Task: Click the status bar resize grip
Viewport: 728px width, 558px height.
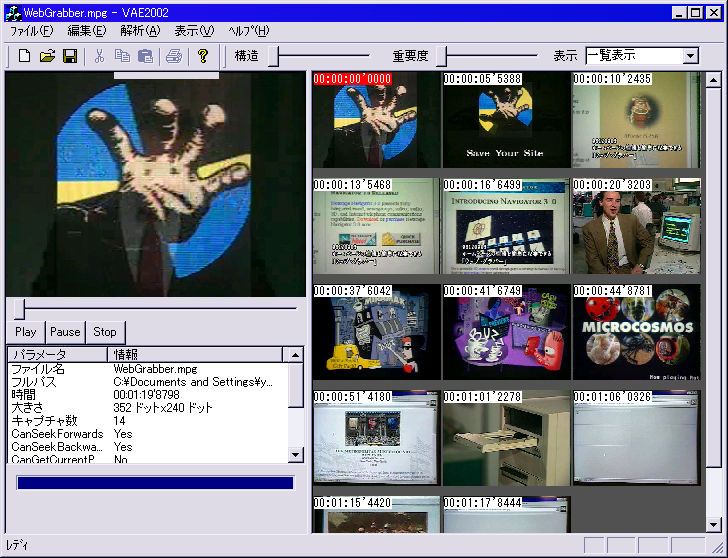Action: [717, 546]
